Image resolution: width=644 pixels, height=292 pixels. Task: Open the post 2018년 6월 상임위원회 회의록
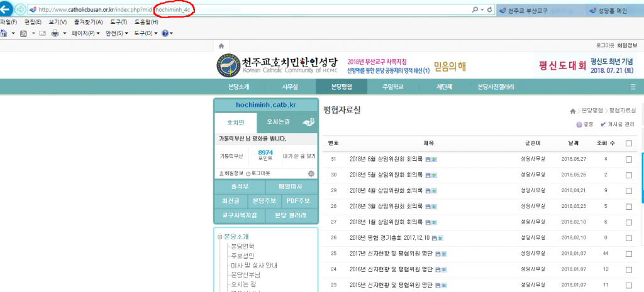click(386, 160)
